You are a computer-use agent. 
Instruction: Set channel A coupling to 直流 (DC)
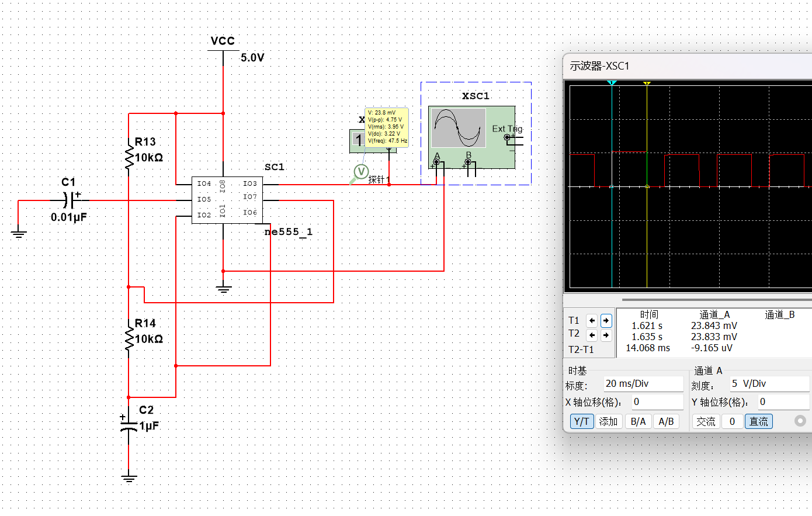pyautogui.click(x=759, y=421)
